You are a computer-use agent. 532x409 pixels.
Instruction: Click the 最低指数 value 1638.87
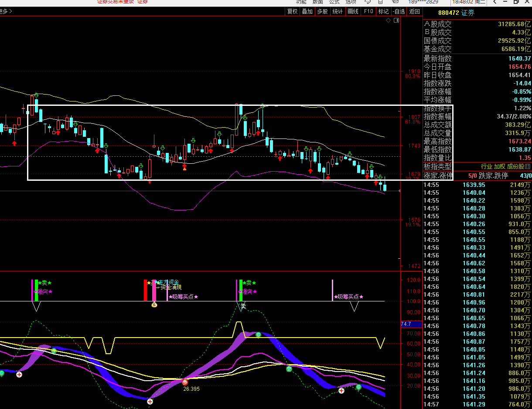click(x=519, y=149)
